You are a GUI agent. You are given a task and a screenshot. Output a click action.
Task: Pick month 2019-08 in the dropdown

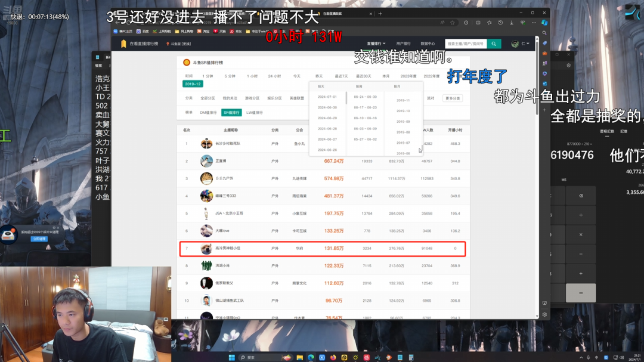click(403, 132)
